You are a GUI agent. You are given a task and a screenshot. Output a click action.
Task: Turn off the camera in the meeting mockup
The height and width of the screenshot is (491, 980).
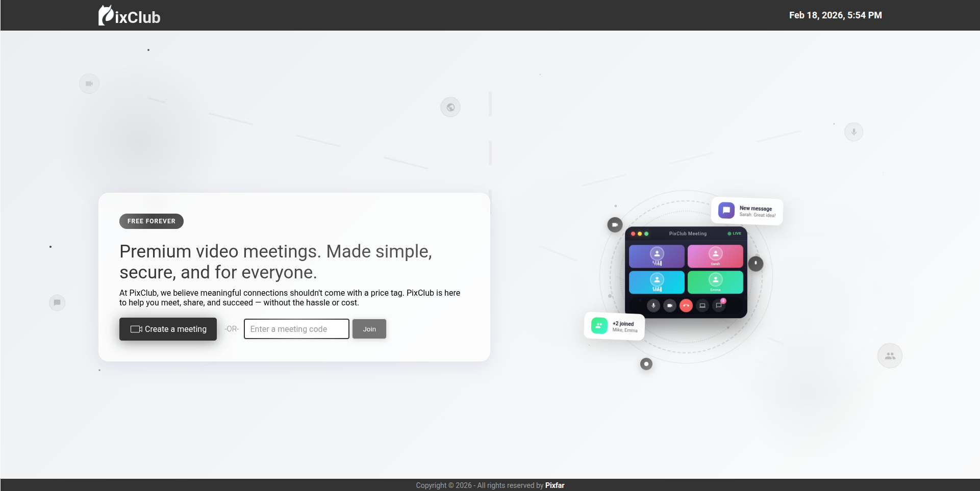[x=670, y=306]
